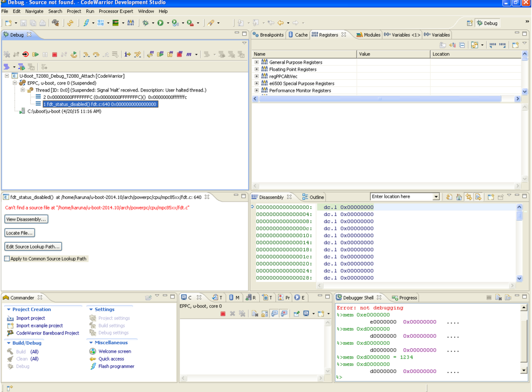Click the Import project link in Commander
Screen dimensions: 532x392
tap(30, 318)
